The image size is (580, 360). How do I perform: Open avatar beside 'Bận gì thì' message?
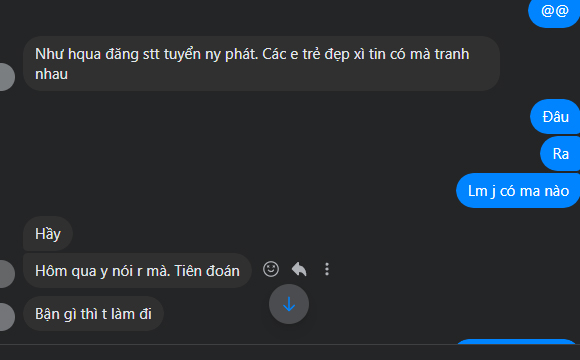[x=5, y=317]
